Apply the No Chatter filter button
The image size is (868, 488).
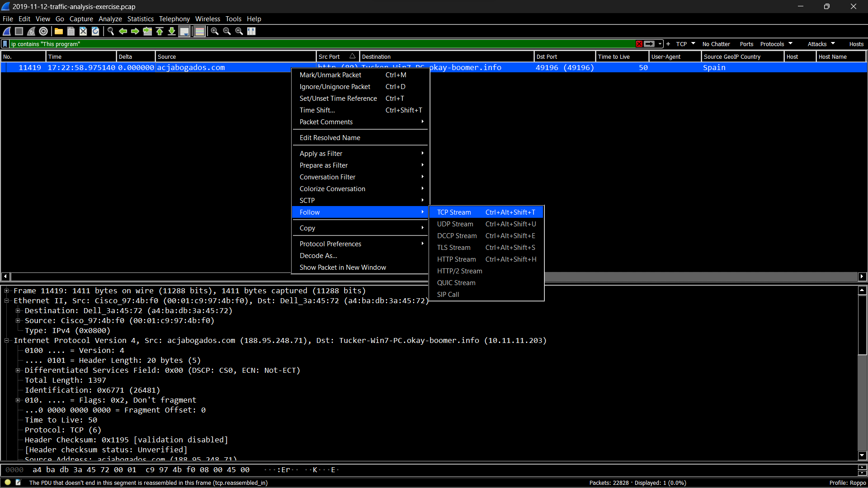coord(716,44)
